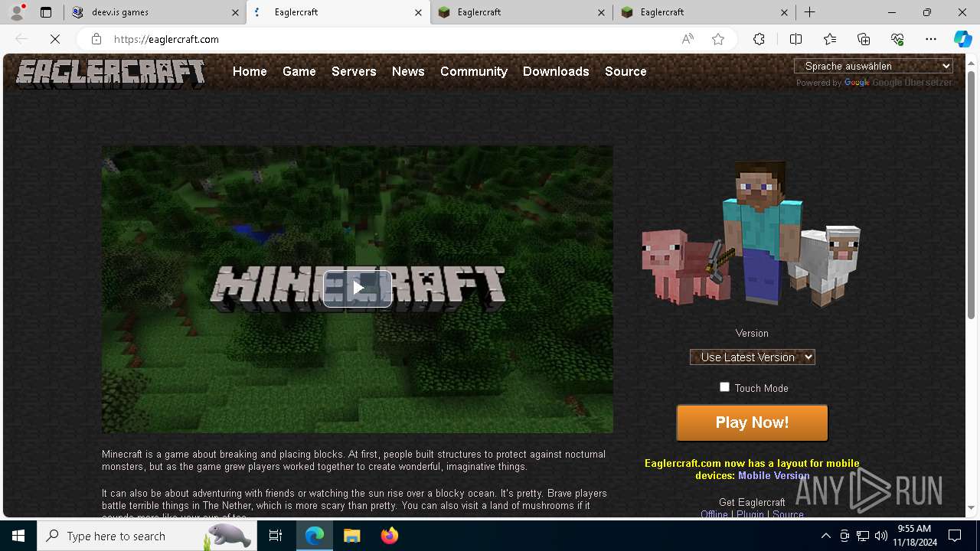Open the network status tray icon
The height and width of the screenshot is (551, 980).
[x=863, y=536]
